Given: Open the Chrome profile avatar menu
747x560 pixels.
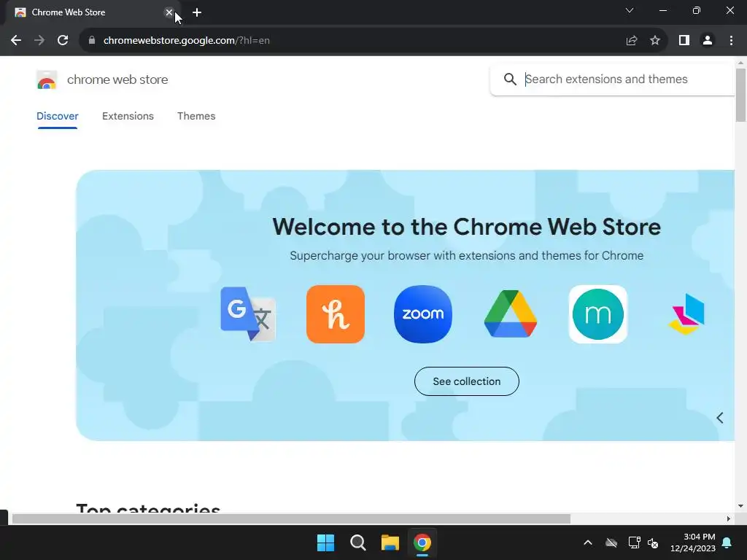Looking at the screenshot, I should tap(708, 41).
